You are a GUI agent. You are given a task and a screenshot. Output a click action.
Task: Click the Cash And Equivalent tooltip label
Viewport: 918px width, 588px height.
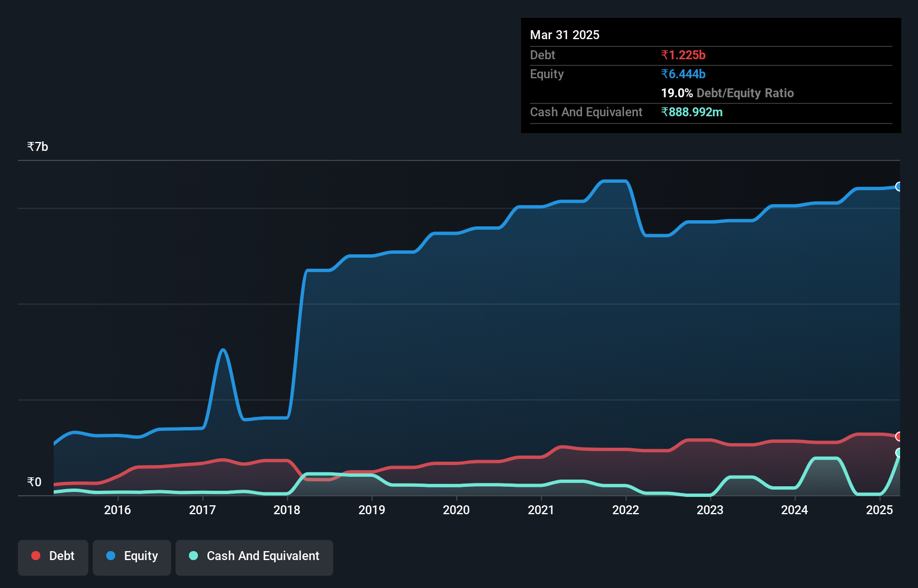(586, 112)
